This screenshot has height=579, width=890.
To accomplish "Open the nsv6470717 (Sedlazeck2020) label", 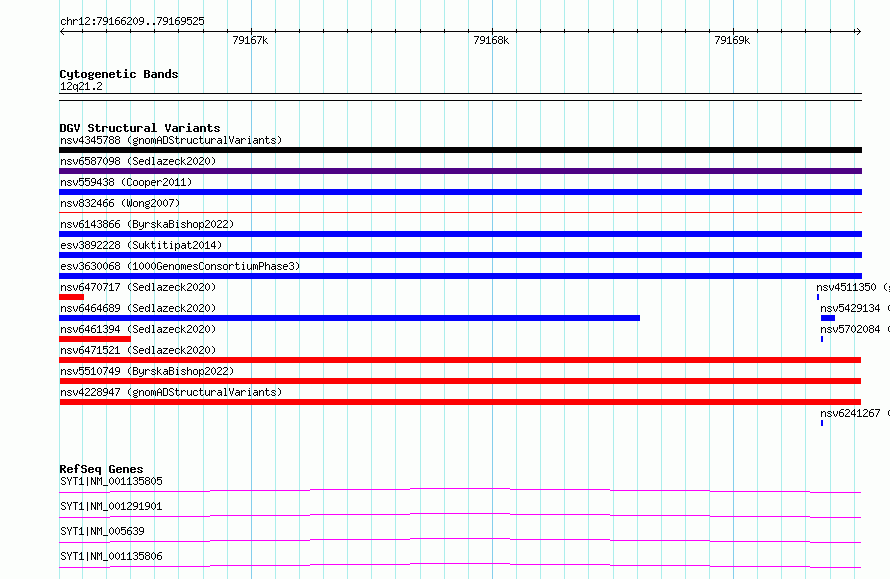I will 138,287.
